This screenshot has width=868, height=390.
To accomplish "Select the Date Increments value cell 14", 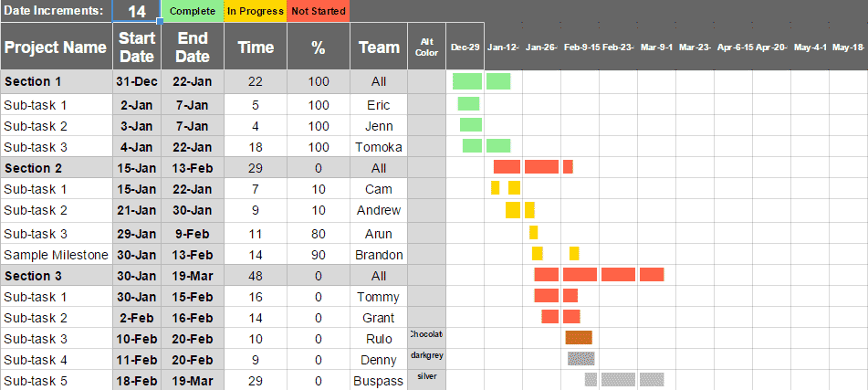I will [x=137, y=12].
